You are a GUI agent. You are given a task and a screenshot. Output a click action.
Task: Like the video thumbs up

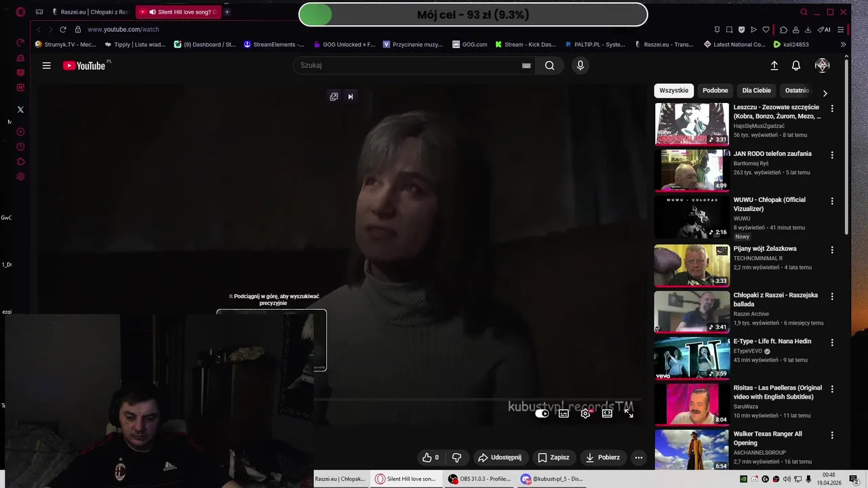coord(430,457)
